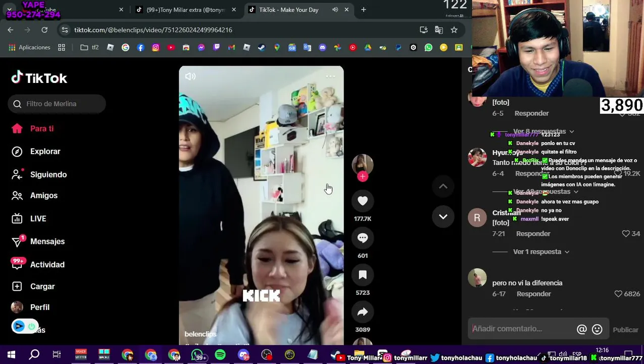Click the TikTok logo in sidebar

(39, 78)
